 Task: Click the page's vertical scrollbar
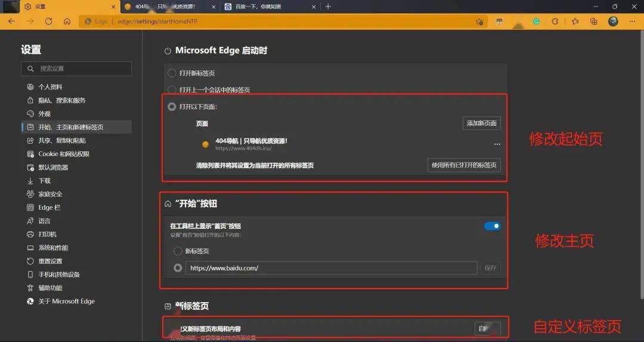point(642,164)
